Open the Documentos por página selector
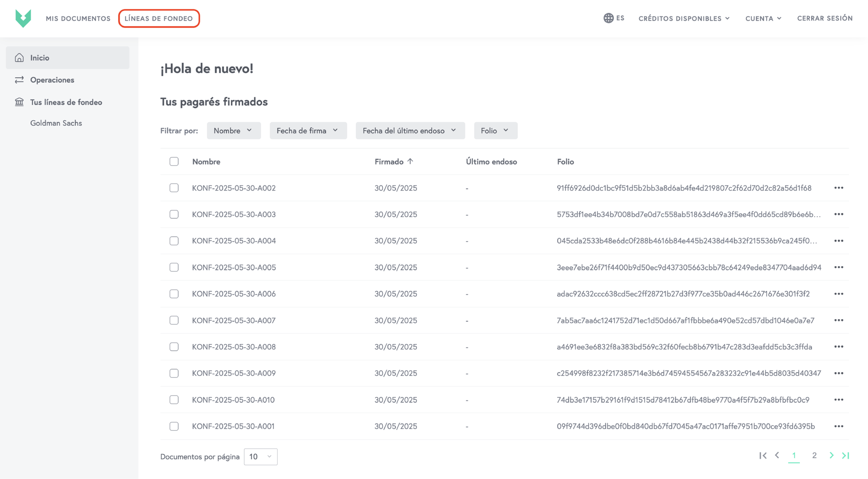The image size is (868, 479). coord(260,456)
